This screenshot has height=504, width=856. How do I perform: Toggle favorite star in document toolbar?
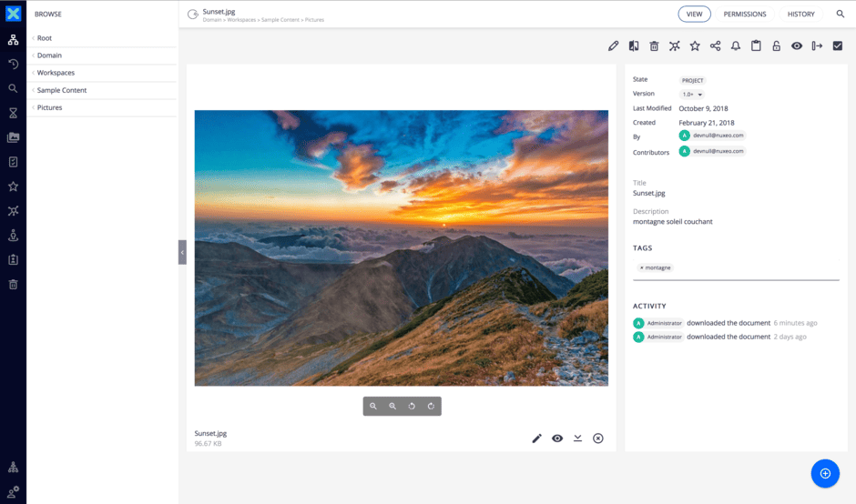pyautogui.click(x=695, y=45)
